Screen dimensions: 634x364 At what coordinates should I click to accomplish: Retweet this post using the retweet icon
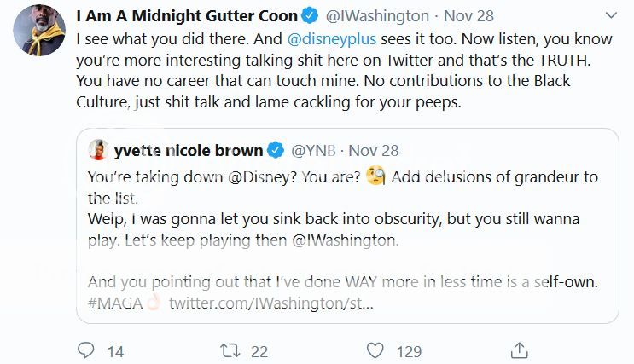tap(230, 350)
